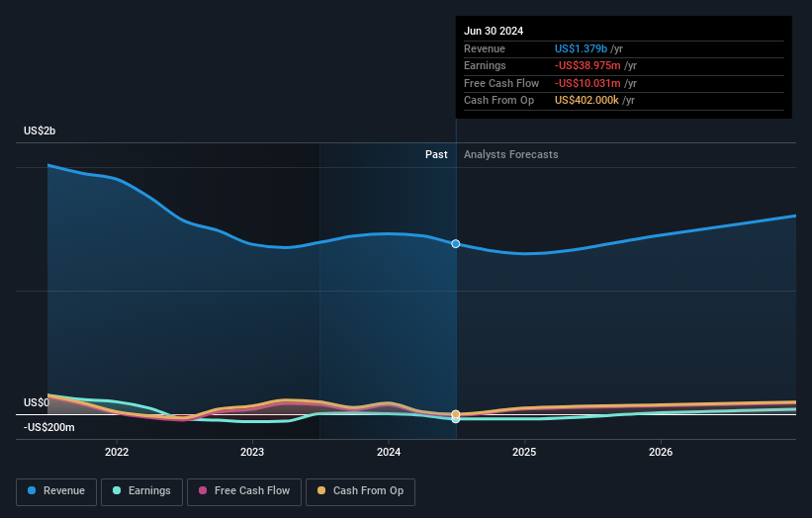Screen dimensions: 812x518
Task: Click the -US$200m y-axis label
Action: [48, 427]
